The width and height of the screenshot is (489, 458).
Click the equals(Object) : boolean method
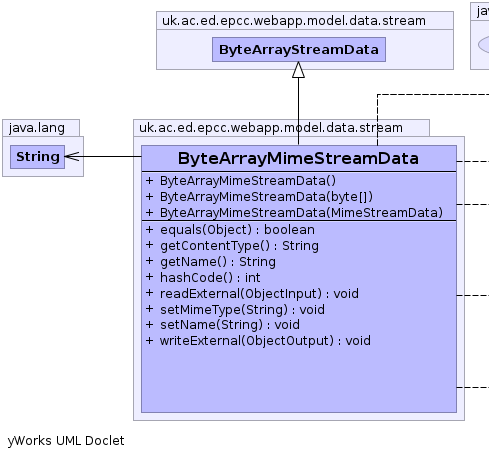click(230, 230)
